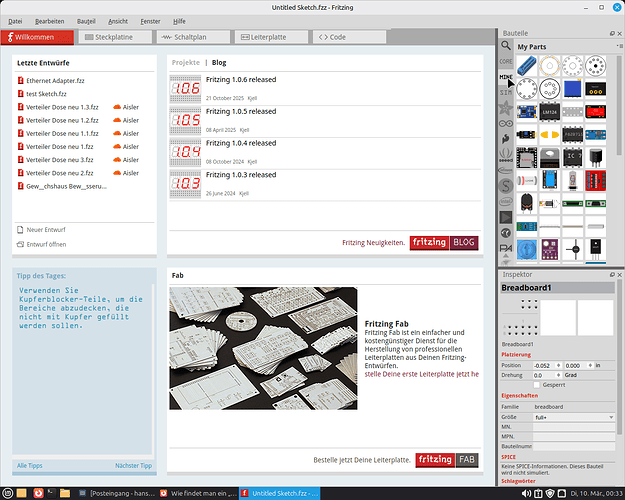Select the Willkommen tab
This screenshot has width=625, height=500.
click(37, 37)
